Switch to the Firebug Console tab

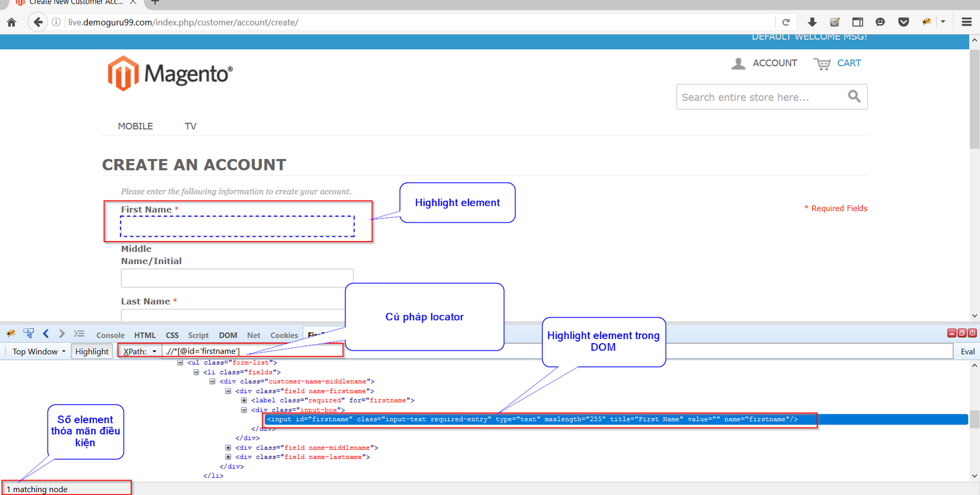(x=110, y=335)
